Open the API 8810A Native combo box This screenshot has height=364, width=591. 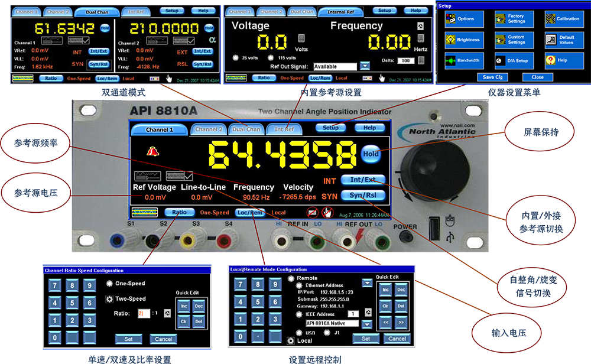(332, 323)
